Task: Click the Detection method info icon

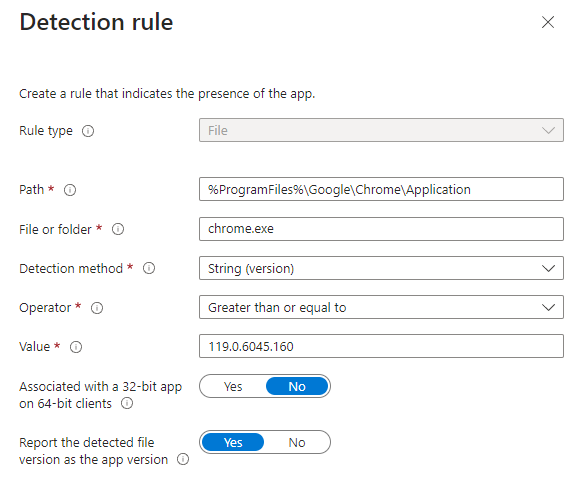Action: [149, 268]
